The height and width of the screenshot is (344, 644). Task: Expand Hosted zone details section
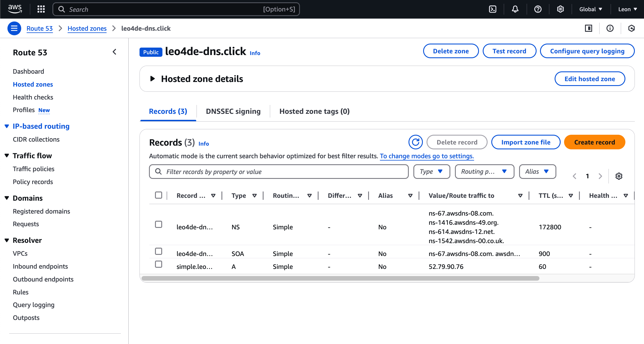pyautogui.click(x=153, y=79)
